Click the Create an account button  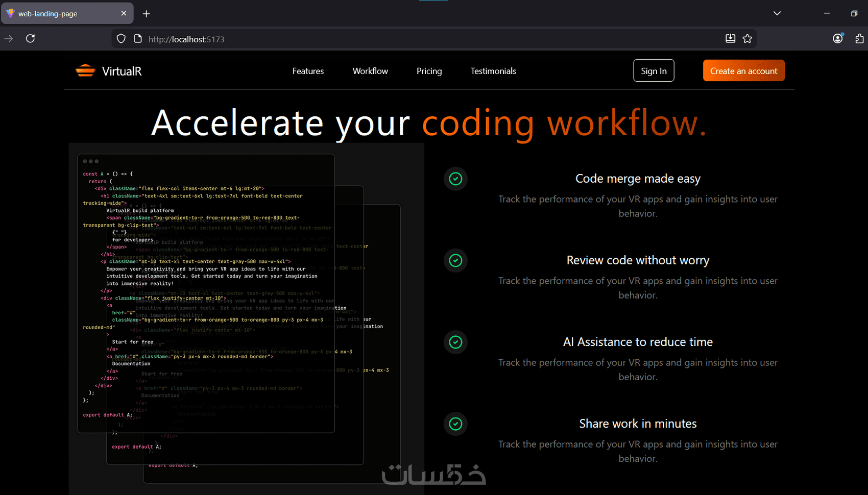[x=743, y=70]
